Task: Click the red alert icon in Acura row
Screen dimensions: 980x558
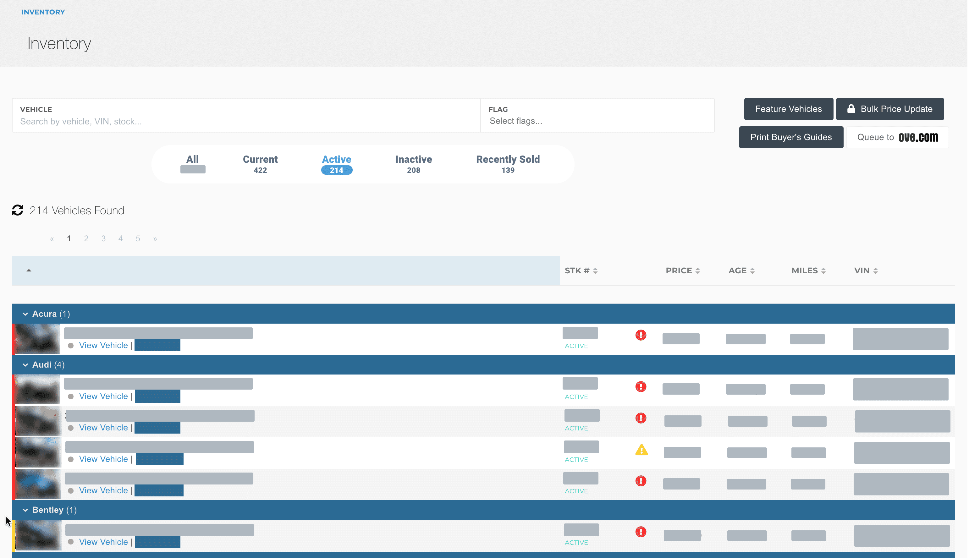Action: 641,335
